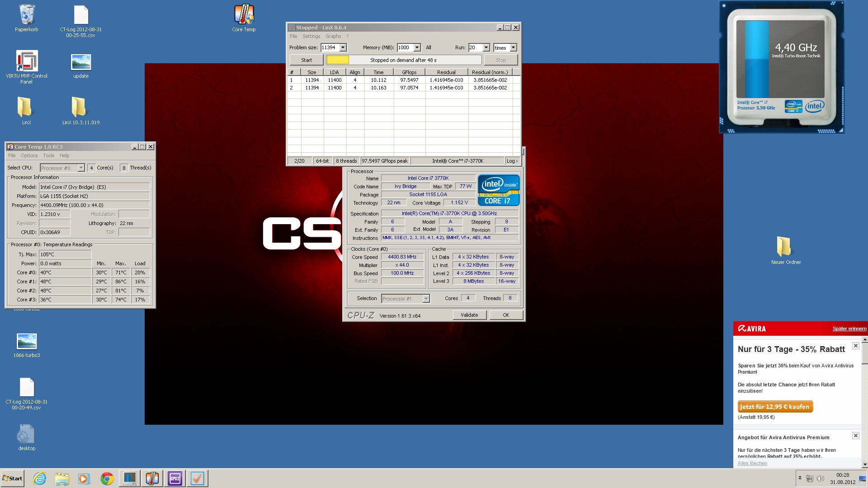Expand the Problem size dropdown in LinX
The image size is (868, 488).
tap(343, 47)
